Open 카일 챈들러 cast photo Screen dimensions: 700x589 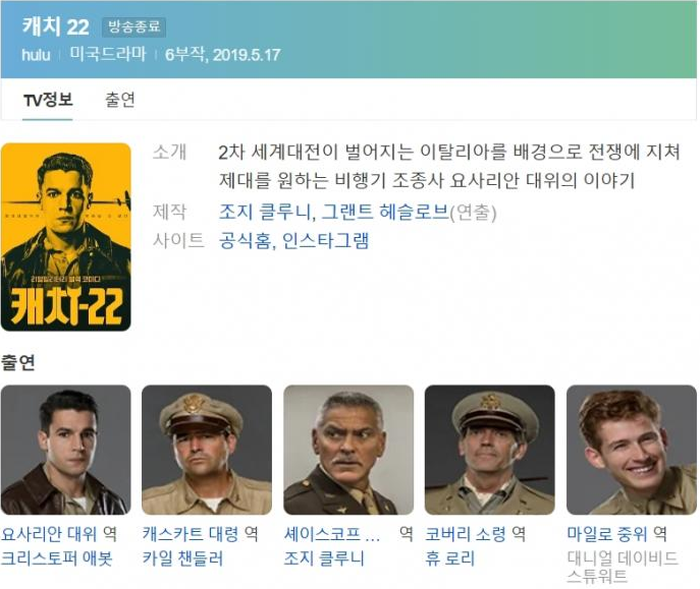(207, 450)
